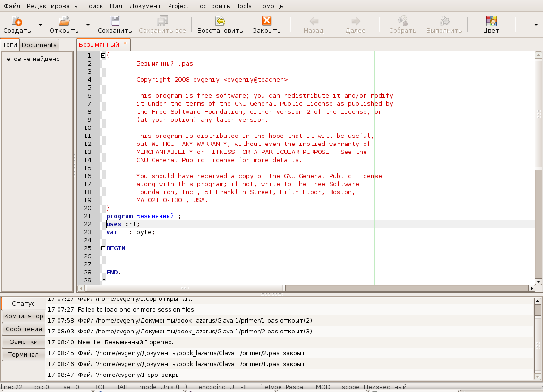Open the Вид menu

pos(116,6)
